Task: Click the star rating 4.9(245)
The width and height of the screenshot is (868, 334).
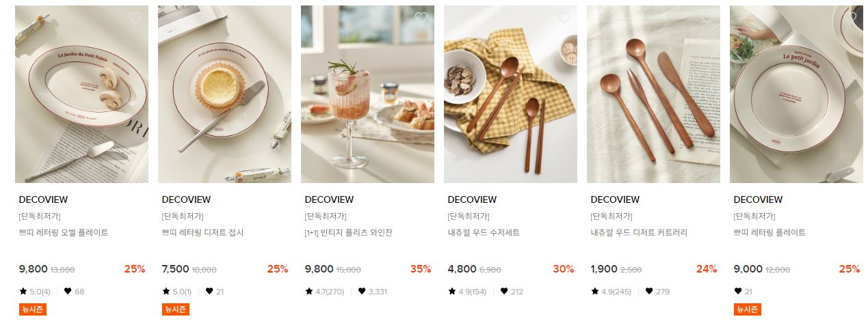Action: (611, 292)
